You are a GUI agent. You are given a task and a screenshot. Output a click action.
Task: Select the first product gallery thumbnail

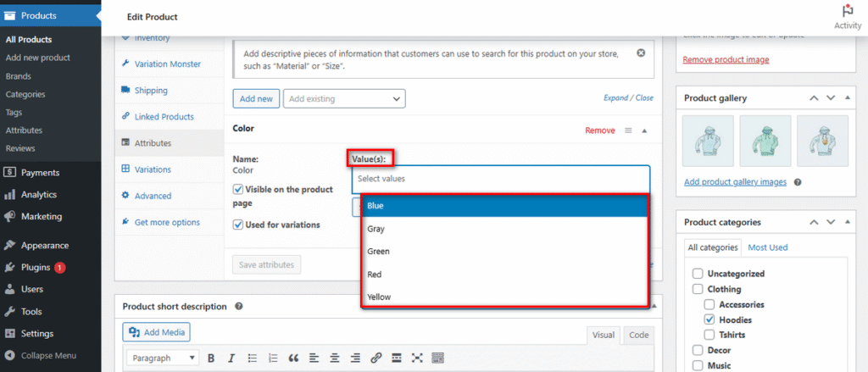[709, 142]
